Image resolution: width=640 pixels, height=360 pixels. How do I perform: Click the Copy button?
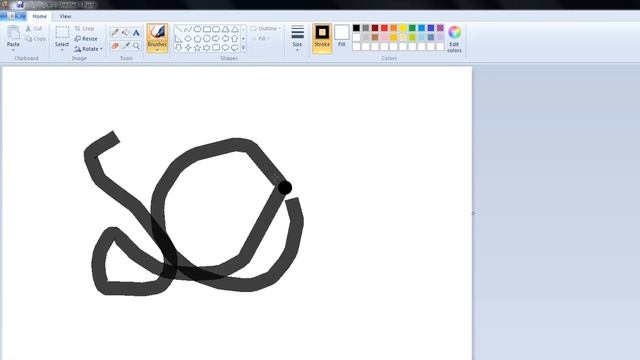[x=35, y=39]
